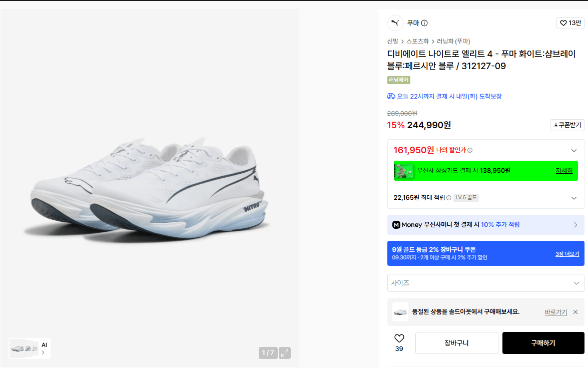Open the 무신사머니 10% 추가 적립 banner arrow

point(575,225)
